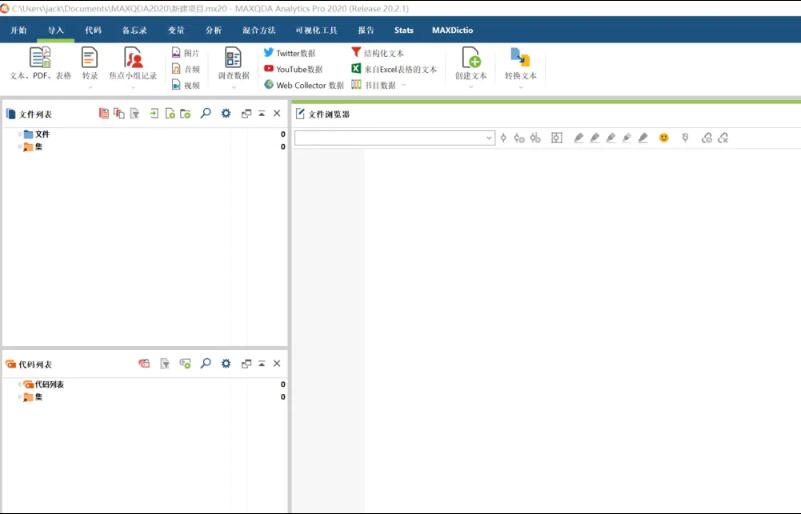The image size is (801, 514).
Task: Expand the 文件 tree node
Action: [20, 134]
